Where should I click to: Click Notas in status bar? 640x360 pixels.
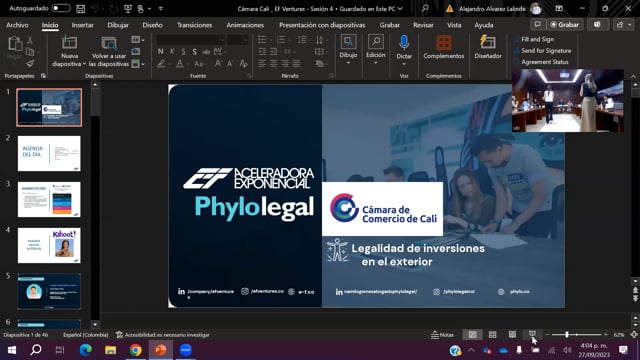[442, 335]
